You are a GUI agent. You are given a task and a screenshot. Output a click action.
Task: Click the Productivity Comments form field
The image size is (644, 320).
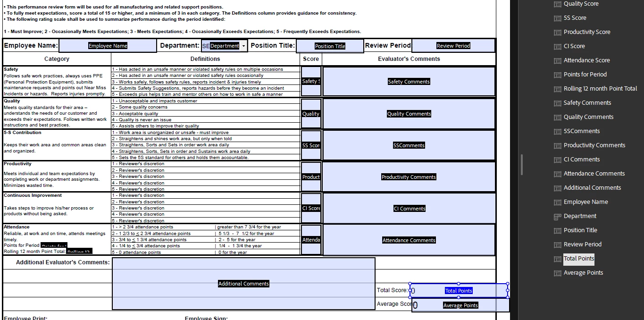coord(409,177)
